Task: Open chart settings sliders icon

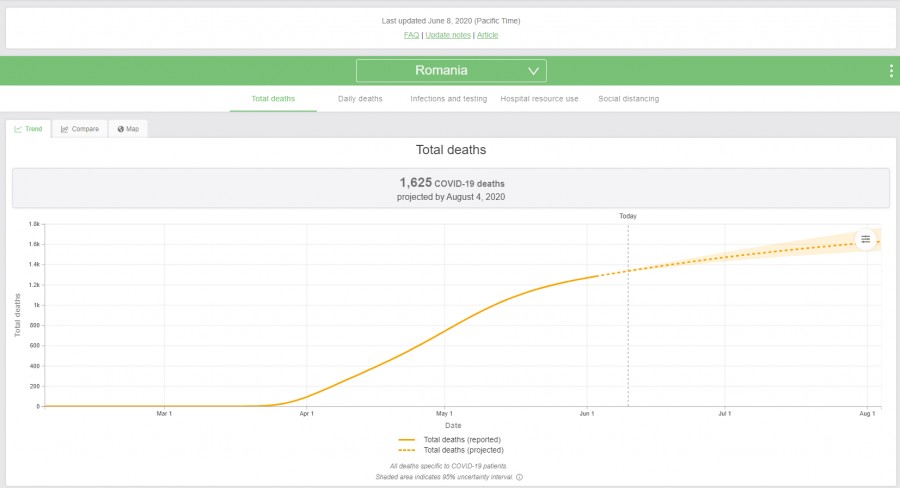Action: point(866,239)
